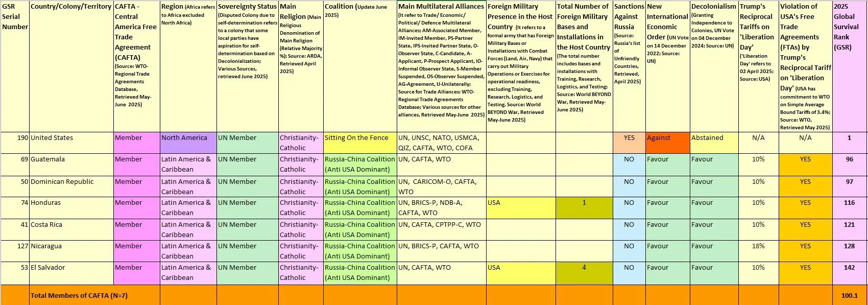Select the YES sanctions cell for United States
Screen dimensions: 868x305
pyautogui.click(x=629, y=143)
